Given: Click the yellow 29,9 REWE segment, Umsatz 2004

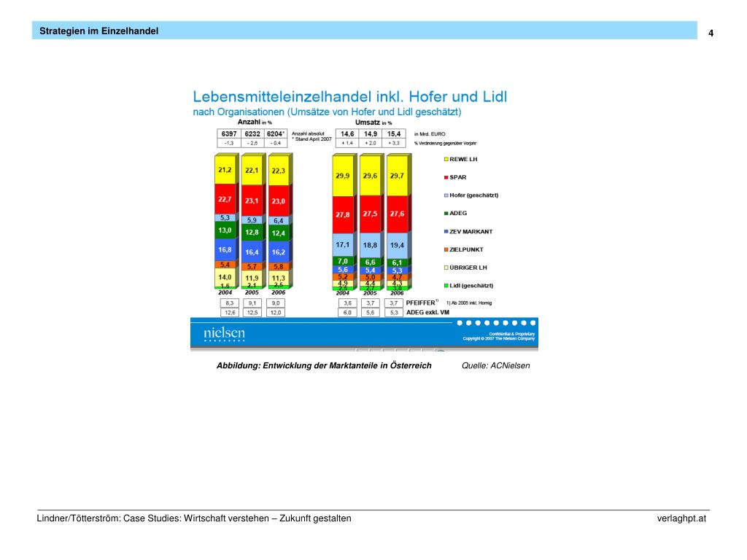Looking at the screenshot, I should tap(343, 176).
